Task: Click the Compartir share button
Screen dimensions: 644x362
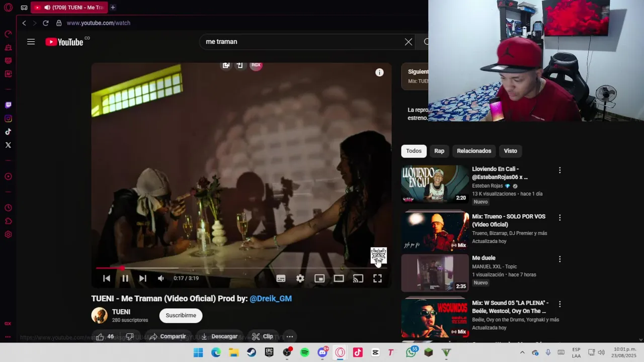Action: coord(168,336)
